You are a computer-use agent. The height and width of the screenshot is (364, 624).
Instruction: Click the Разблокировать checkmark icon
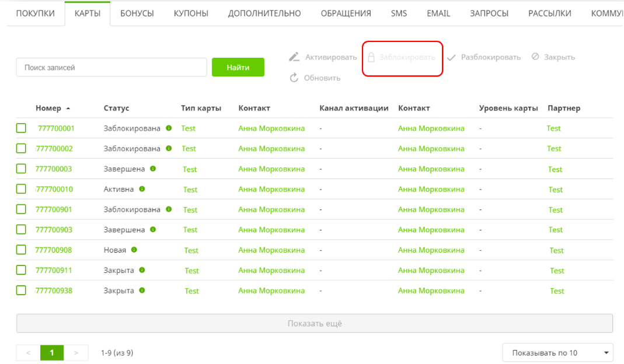coord(451,58)
